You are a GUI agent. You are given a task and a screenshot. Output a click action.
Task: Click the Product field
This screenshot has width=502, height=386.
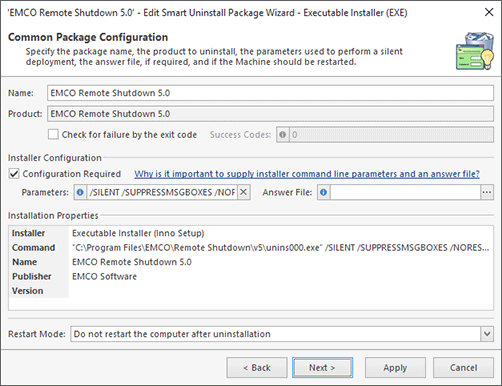click(270, 114)
